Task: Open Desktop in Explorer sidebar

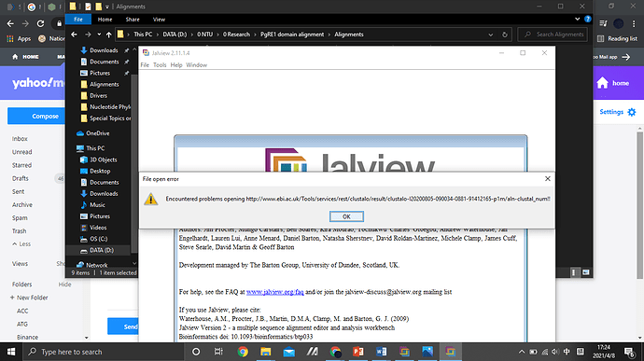Action: pos(100,171)
